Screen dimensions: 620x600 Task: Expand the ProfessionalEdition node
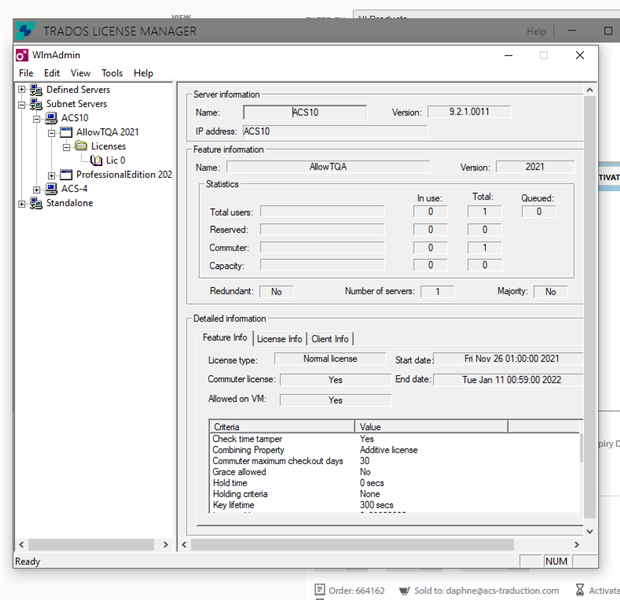click(x=51, y=175)
